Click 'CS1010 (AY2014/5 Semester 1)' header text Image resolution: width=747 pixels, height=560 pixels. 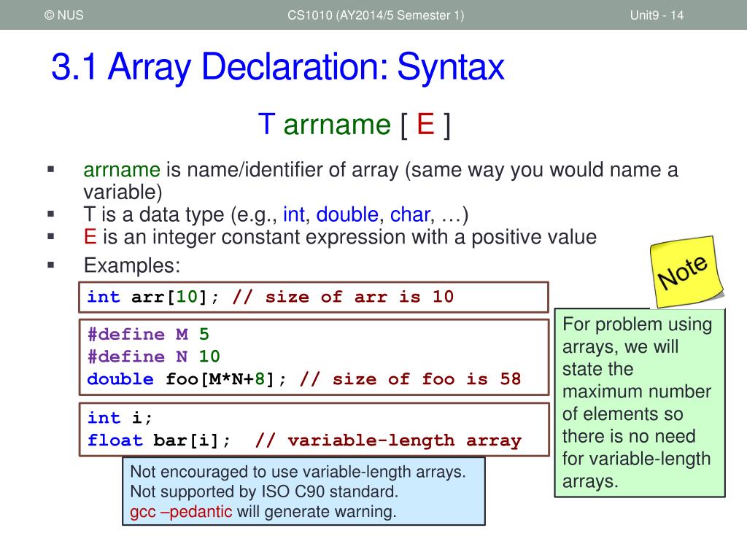pyautogui.click(x=376, y=15)
